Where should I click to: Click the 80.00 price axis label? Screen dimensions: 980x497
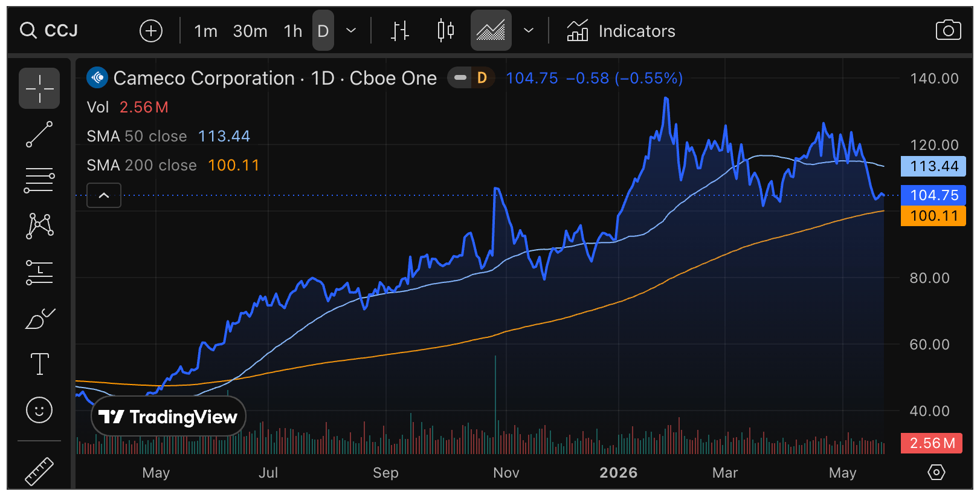coord(930,278)
